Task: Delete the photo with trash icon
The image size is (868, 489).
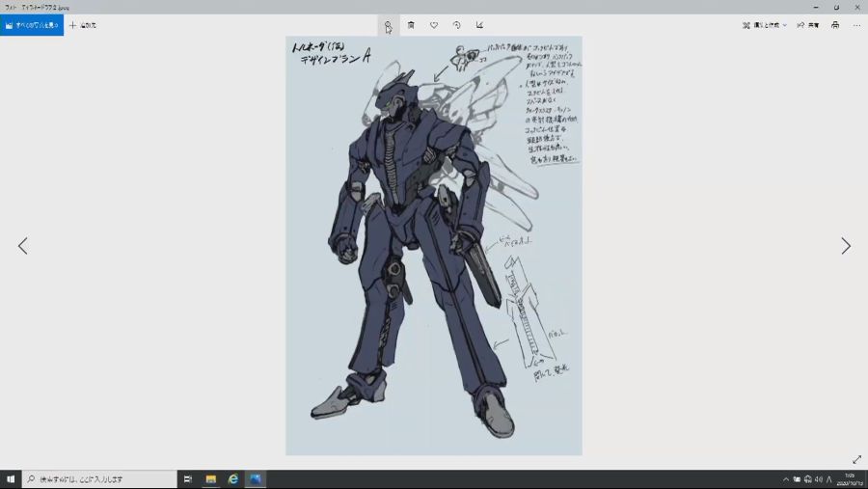Action: click(411, 25)
